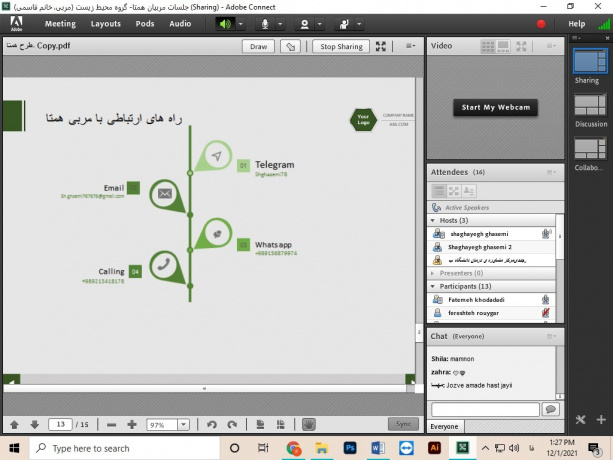The width and height of the screenshot is (613, 460).
Task: Open the webcam options dropdown arrow
Action: point(320,24)
